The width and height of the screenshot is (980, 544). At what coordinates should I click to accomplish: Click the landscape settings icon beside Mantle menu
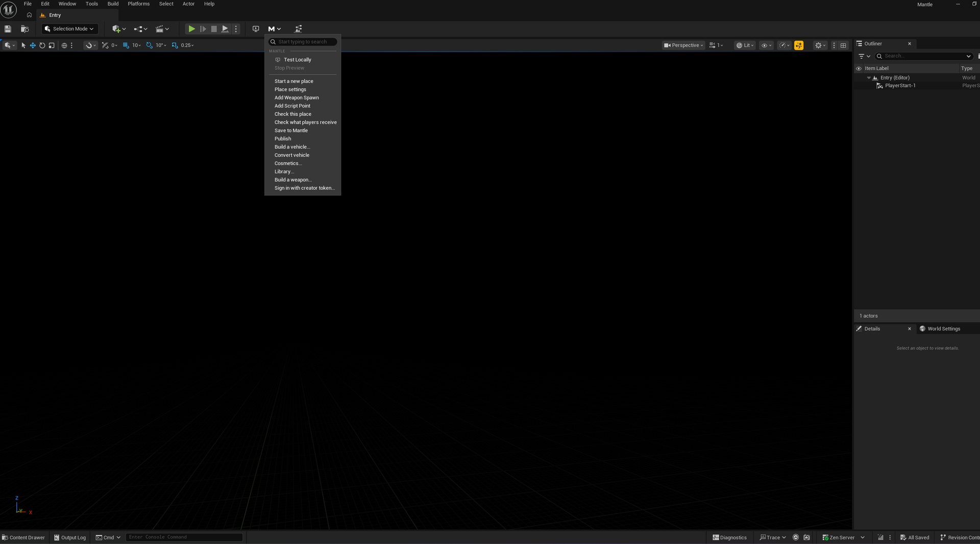299,29
